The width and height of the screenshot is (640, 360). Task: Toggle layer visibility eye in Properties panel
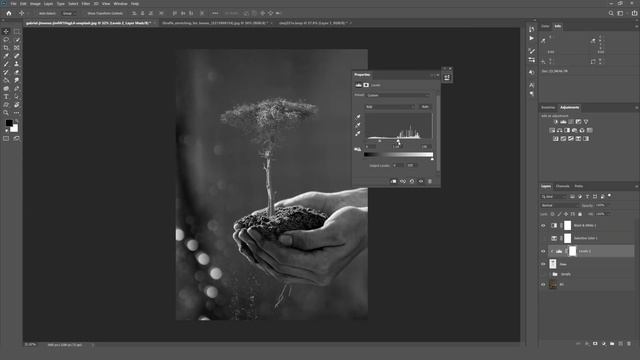(421, 181)
